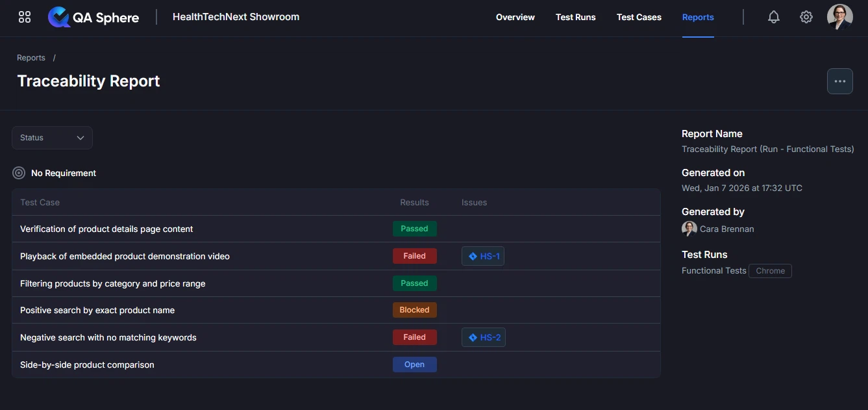Click the Chrome tag badge
The image size is (868, 410).
(770, 271)
